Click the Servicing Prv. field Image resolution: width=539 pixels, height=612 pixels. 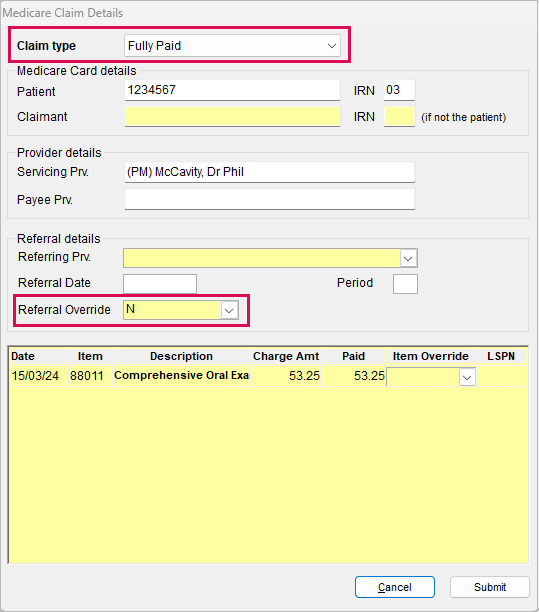(270, 172)
